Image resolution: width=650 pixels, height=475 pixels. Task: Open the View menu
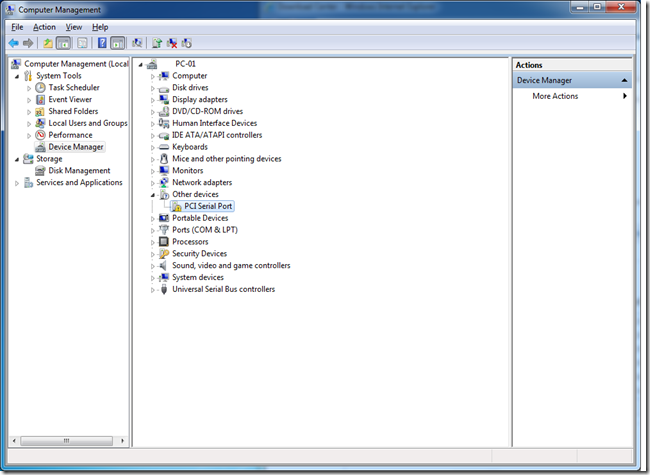[73, 27]
